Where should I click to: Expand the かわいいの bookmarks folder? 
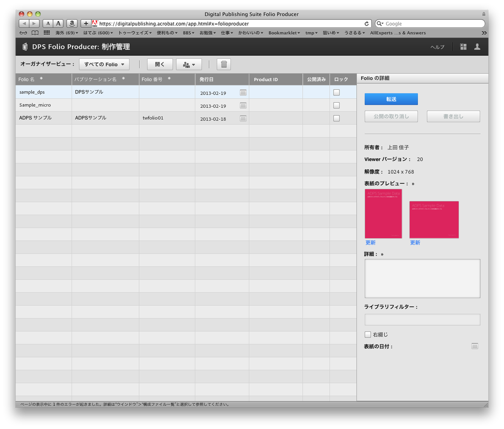(251, 33)
